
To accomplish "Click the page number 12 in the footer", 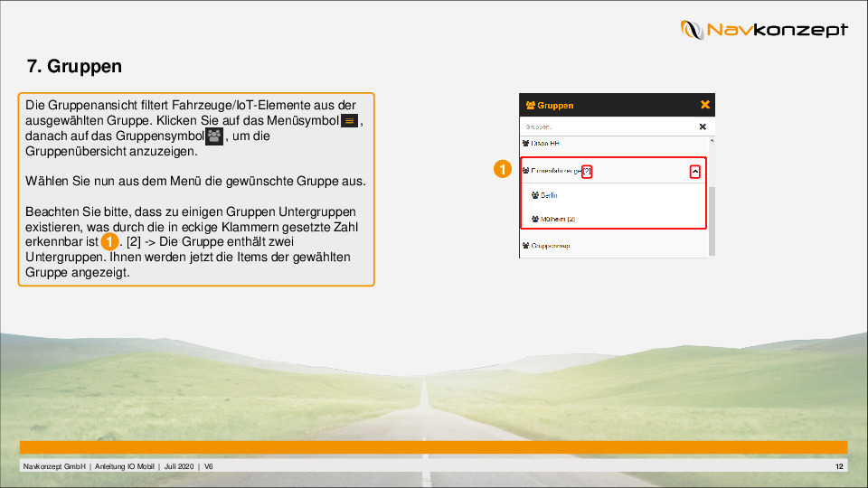I will coord(839,466).
